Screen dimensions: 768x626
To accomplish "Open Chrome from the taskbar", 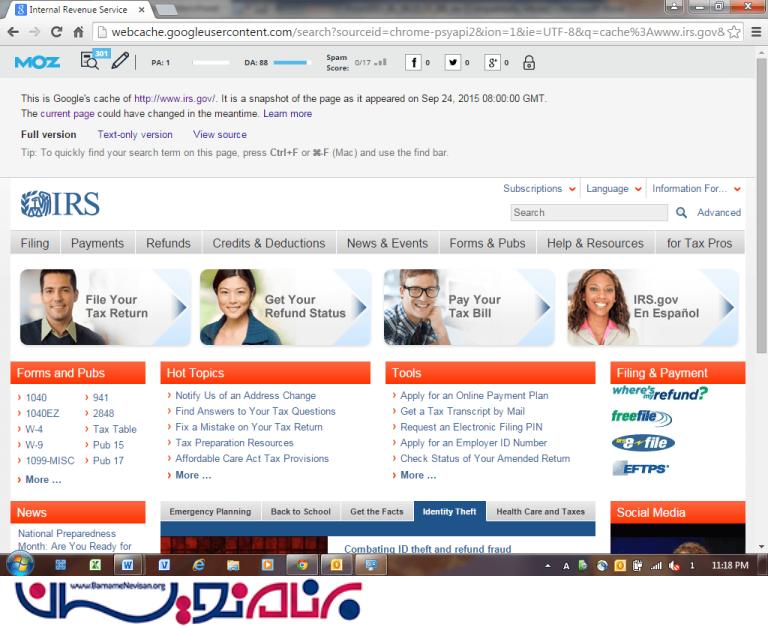I will pyautogui.click(x=302, y=565).
